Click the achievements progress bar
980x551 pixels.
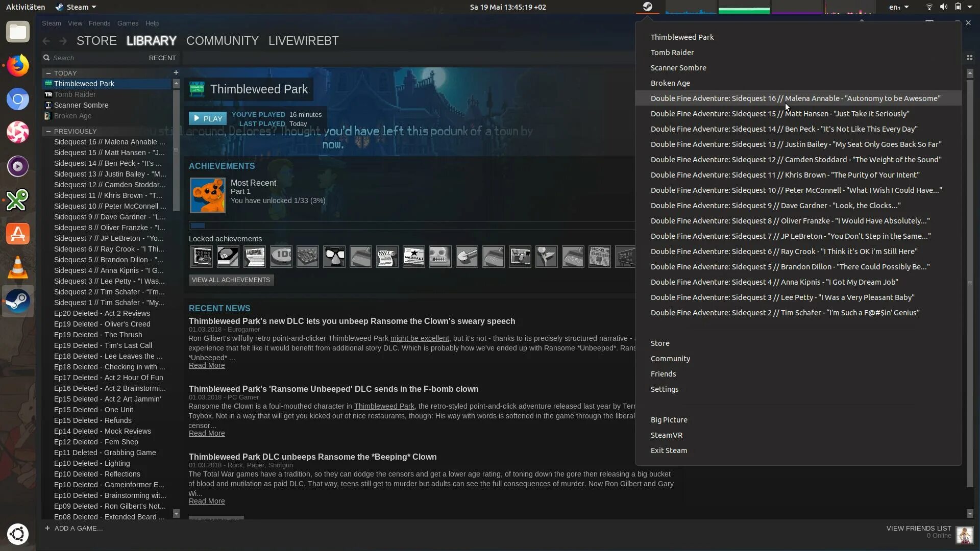[408, 226]
